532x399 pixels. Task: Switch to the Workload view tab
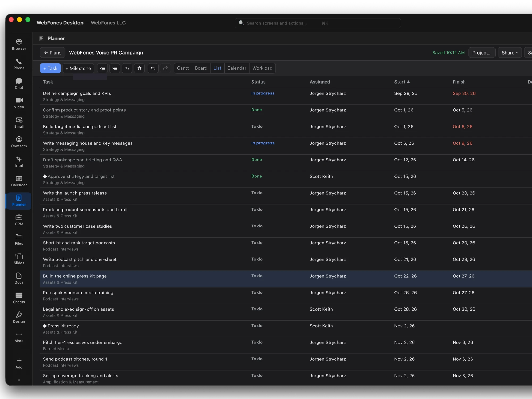click(x=262, y=68)
